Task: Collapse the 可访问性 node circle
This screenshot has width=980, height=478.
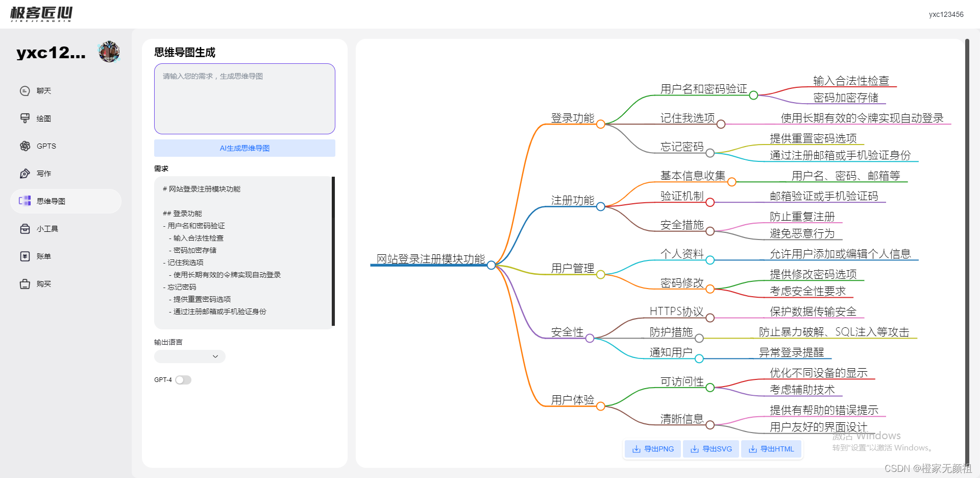Action: pos(710,388)
